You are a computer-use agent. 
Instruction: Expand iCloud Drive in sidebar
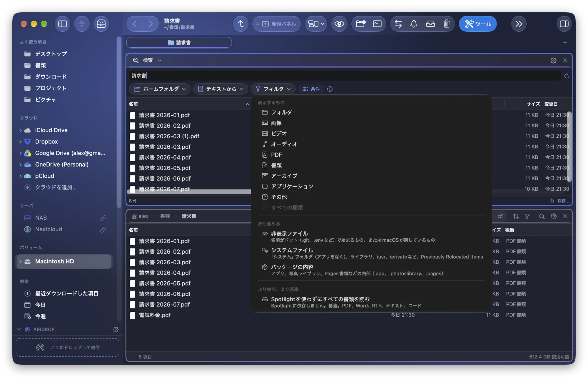coord(20,130)
